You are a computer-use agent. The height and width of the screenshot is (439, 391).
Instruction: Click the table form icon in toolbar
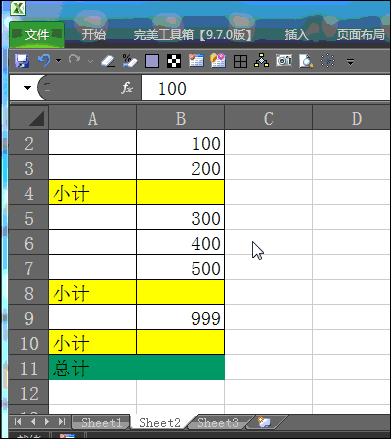(x=196, y=61)
